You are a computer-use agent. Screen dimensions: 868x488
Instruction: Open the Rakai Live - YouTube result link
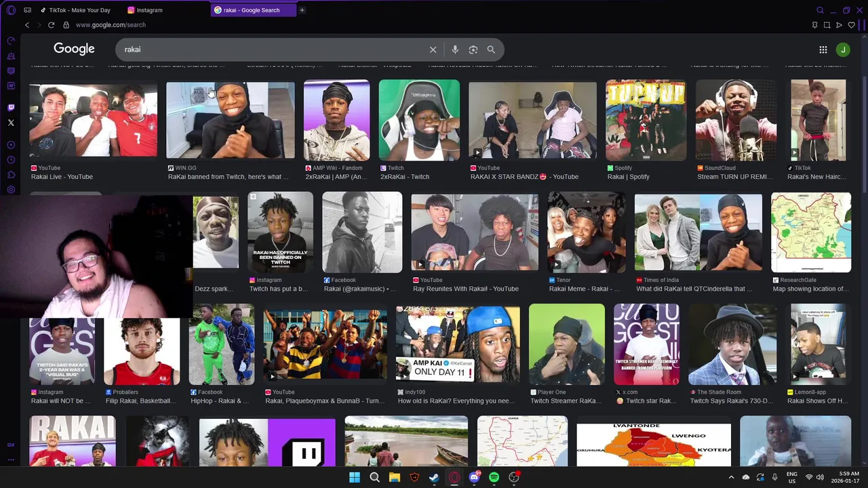pos(62,177)
